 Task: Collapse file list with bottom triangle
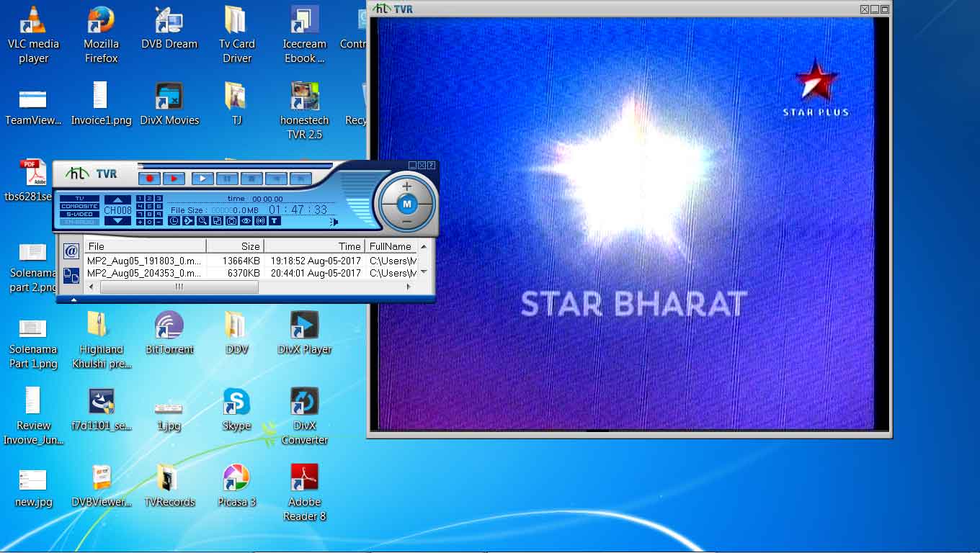(73, 300)
